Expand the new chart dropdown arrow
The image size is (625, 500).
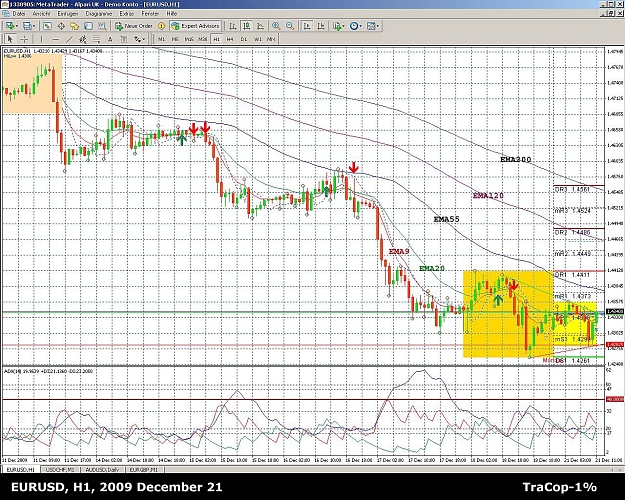click(x=16, y=26)
